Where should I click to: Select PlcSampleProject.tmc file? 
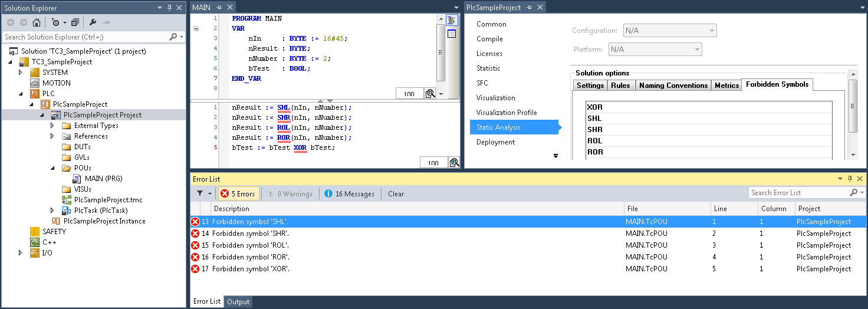click(108, 200)
